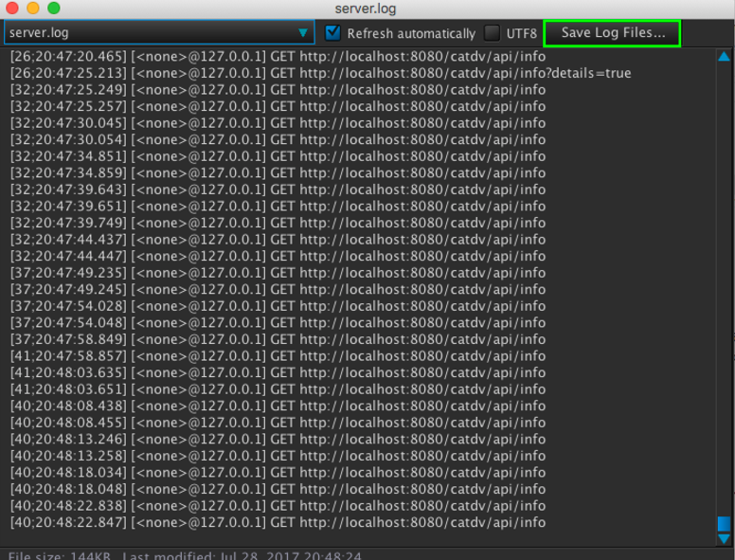Image resolution: width=735 pixels, height=560 pixels.
Task: Click the blue scrollbar thumb
Action: click(724, 523)
